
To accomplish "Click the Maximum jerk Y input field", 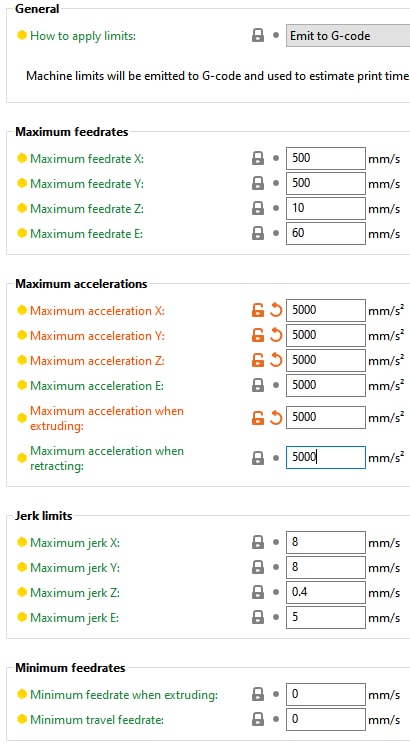I will click(326, 567).
